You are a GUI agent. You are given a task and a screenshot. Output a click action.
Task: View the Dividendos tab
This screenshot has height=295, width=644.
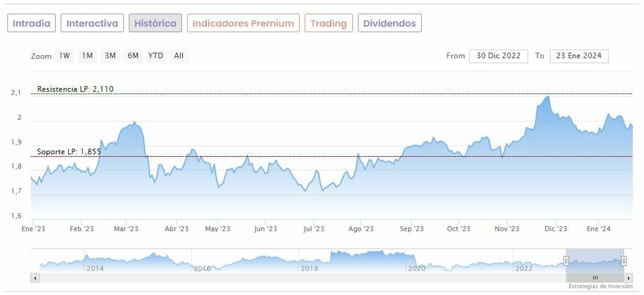[390, 24]
